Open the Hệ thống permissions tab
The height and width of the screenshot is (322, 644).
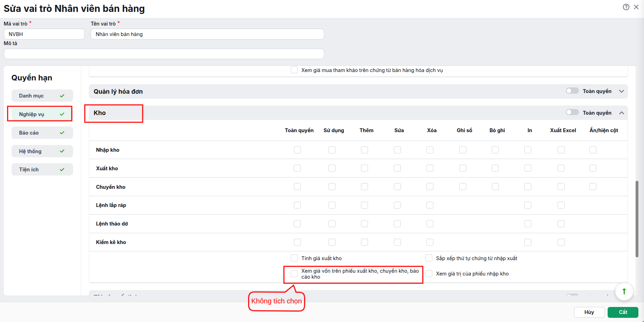click(x=42, y=151)
